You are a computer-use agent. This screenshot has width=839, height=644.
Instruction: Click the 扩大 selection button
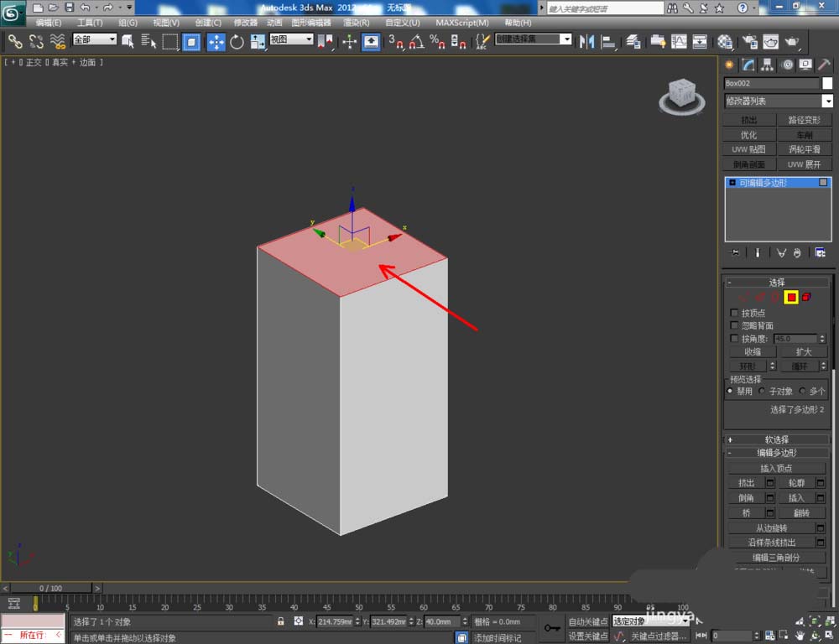point(803,352)
